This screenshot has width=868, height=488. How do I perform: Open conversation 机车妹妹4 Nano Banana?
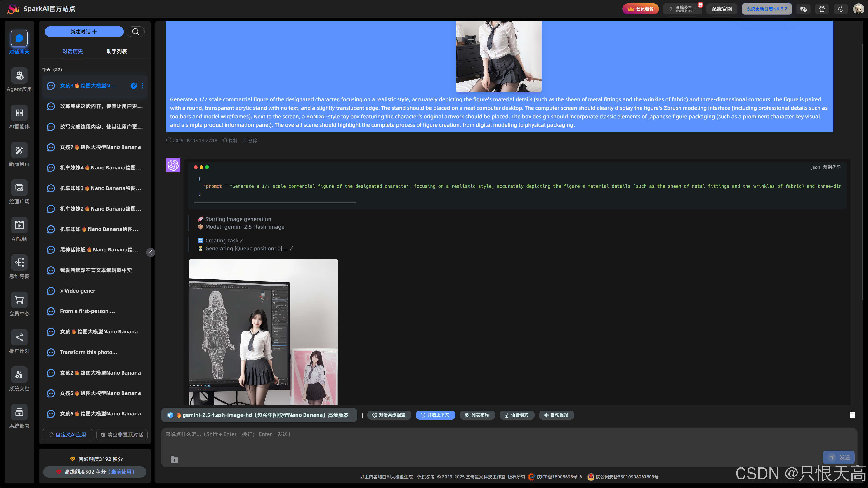tap(95, 168)
